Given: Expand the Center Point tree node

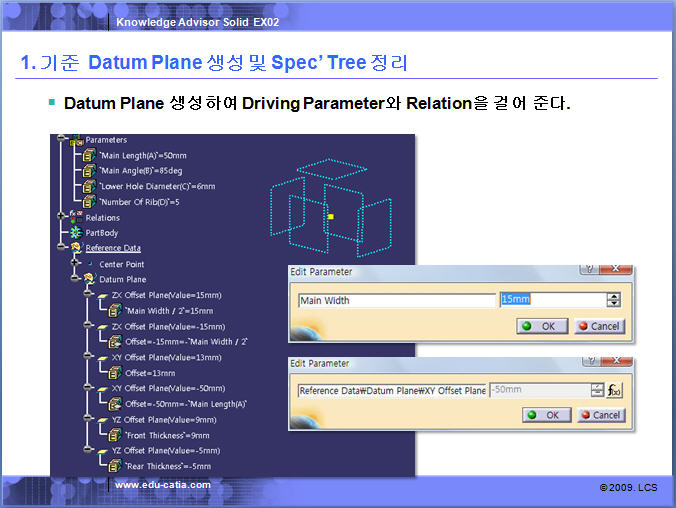Looking at the screenshot, I should pos(76,264).
